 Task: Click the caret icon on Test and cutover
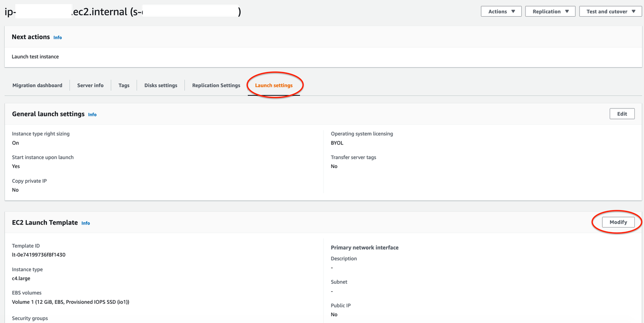click(632, 11)
